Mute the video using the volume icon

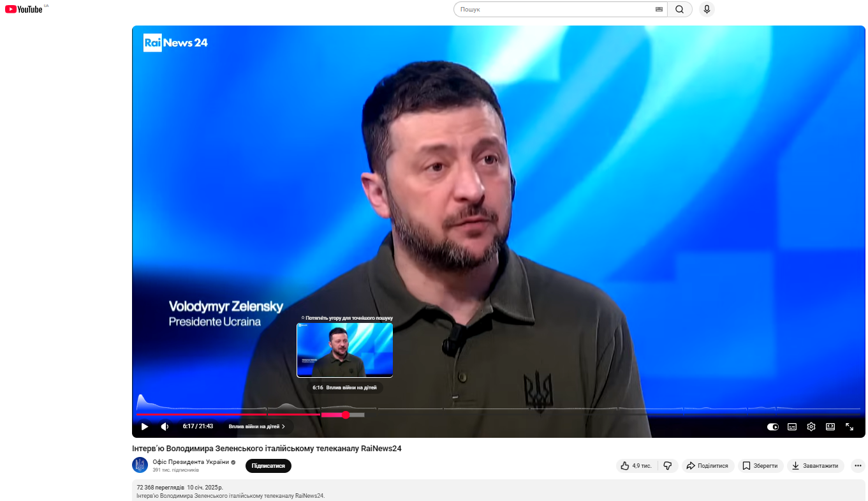click(165, 426)
